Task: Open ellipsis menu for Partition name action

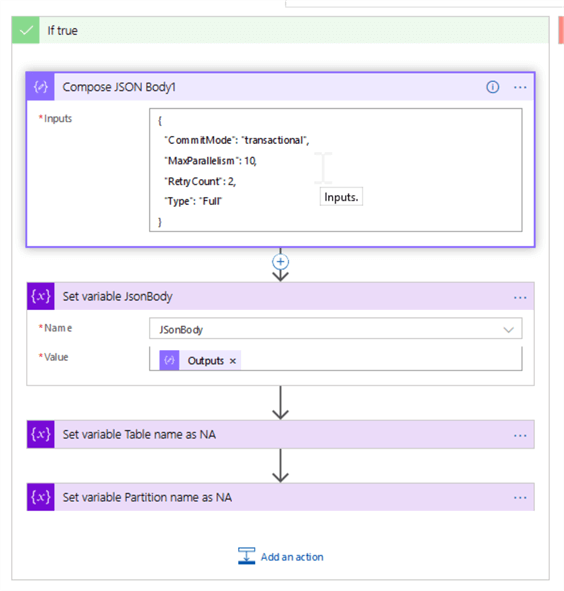Action: coord(520,498)
